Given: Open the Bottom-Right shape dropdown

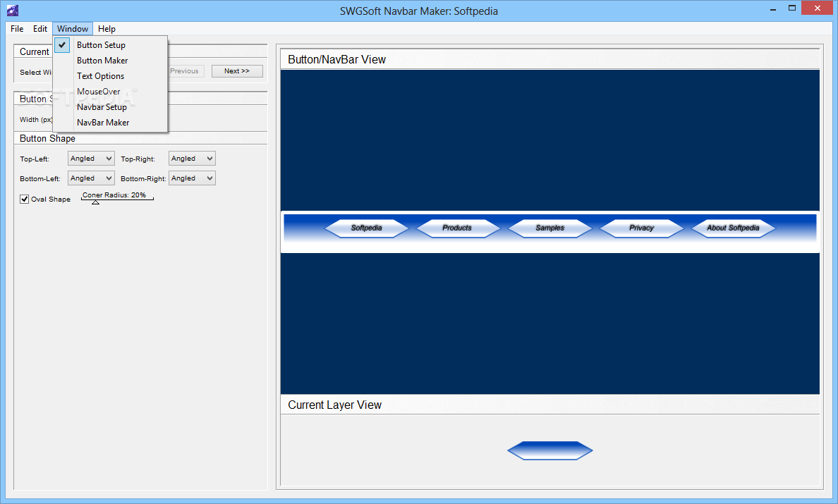Looking at the screenshot, I should click(192, 178).
